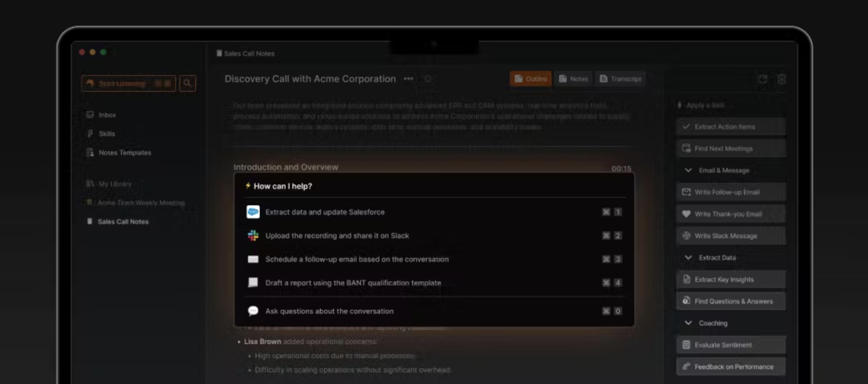Open Notes Templates in the sidebar

tap(125, 152)
